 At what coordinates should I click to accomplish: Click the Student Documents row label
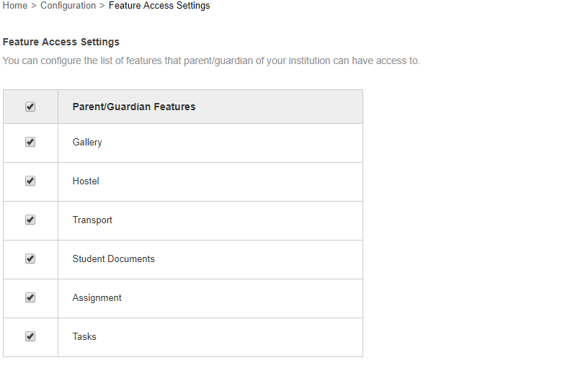113,259
